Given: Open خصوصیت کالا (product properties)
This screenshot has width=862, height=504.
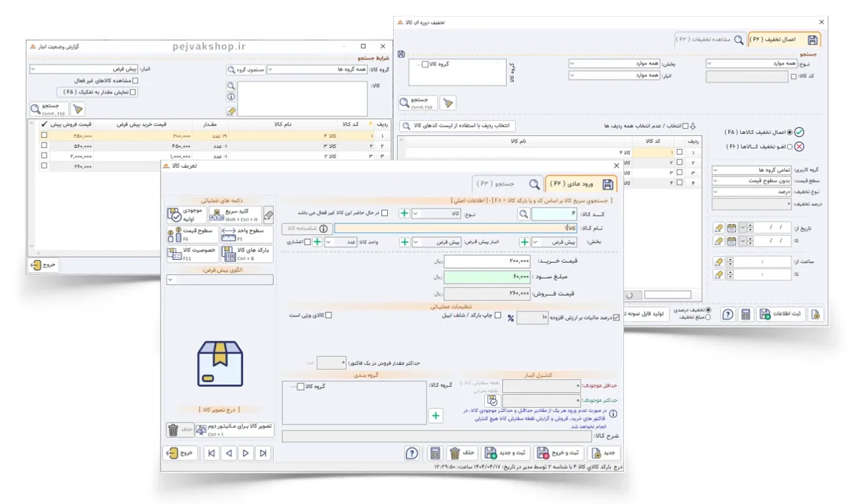Looking at the screenshot, I should coord(192,254).
